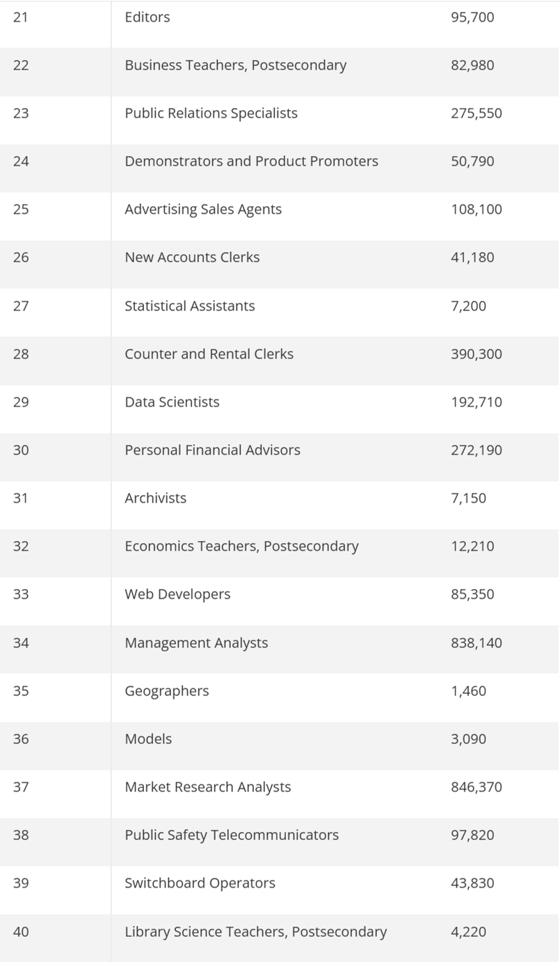560x962 pixels.
Task: Select Business Teachers, Postsecondary row text
Action: 235,65
